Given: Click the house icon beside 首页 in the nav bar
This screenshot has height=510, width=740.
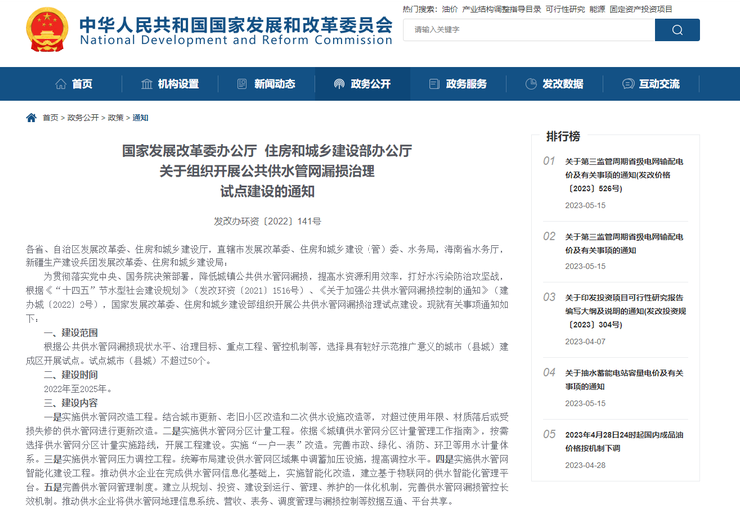Looking at the screenshot, I should [x=61, y=84].
